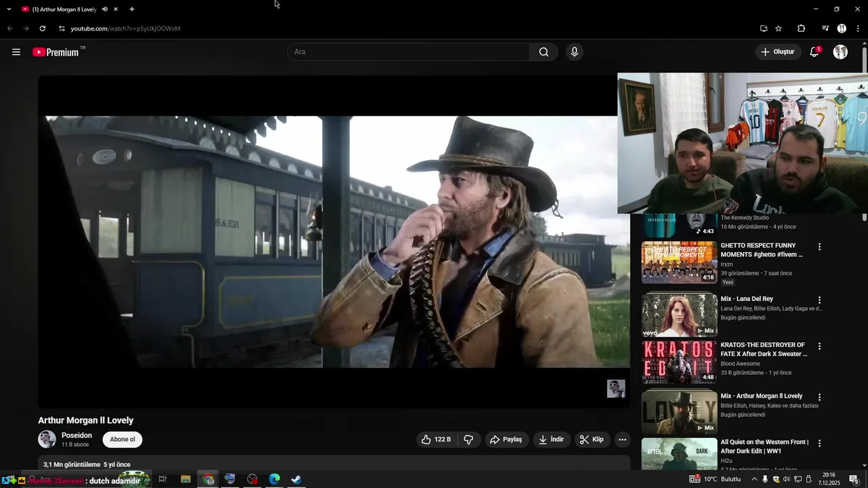
Task: Open the notifications bell
Action: pyautogui.click(x=815, y=52)
